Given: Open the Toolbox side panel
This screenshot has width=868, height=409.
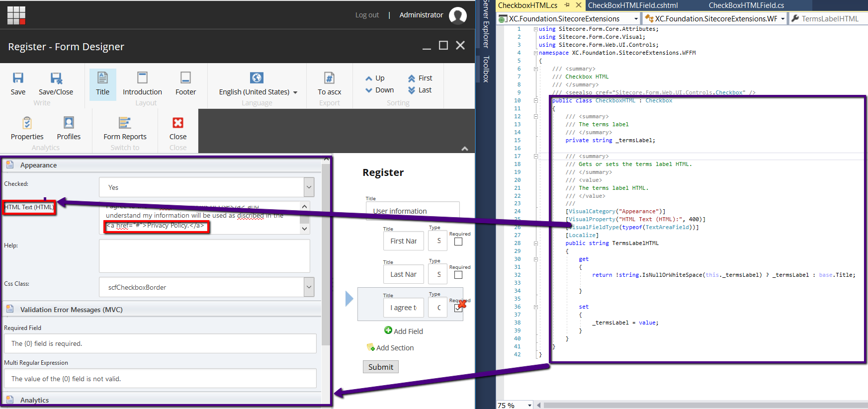Looking at the screenshot, I should 486,69.
